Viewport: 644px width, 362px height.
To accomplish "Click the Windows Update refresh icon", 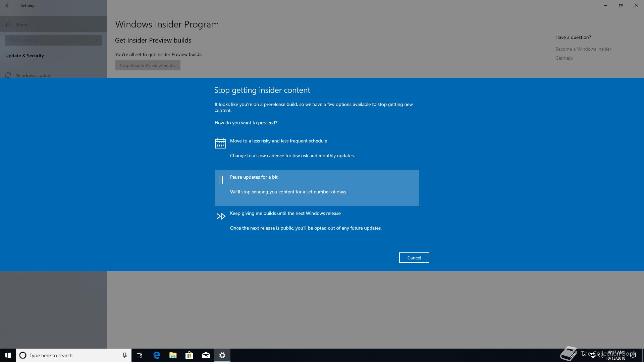I will point(8,75).
